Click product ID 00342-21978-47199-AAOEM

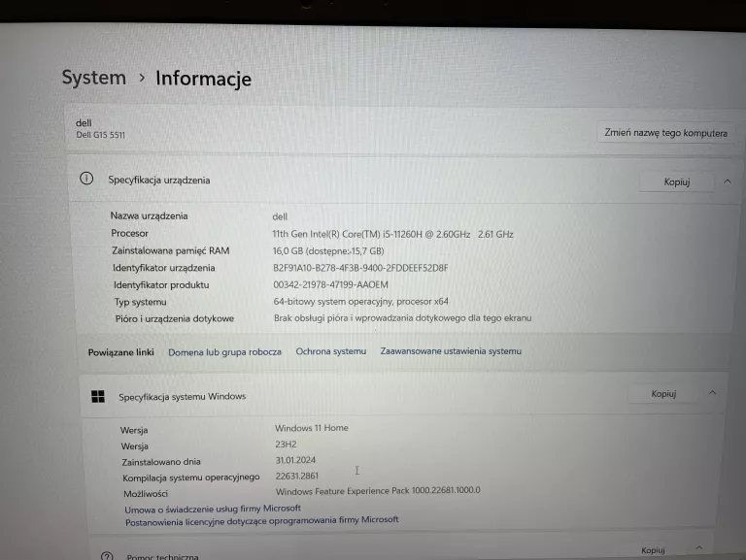pyautogui.click(x=330, y=284)
